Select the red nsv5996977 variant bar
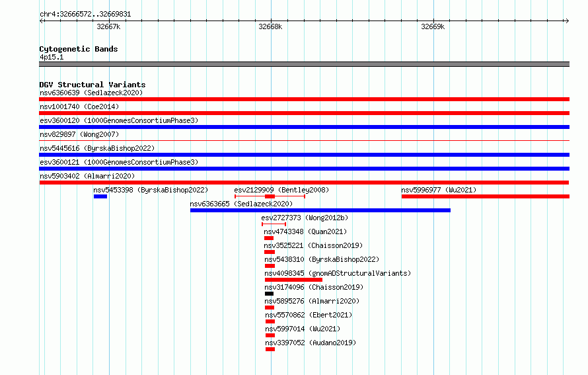The height and width of the screenshot is (375, 588). click(x=486, y=196)
